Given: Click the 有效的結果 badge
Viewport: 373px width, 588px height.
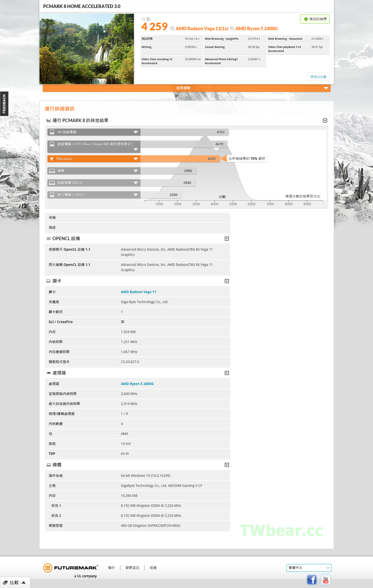Looking at the screenshot, I should [314, 19].
